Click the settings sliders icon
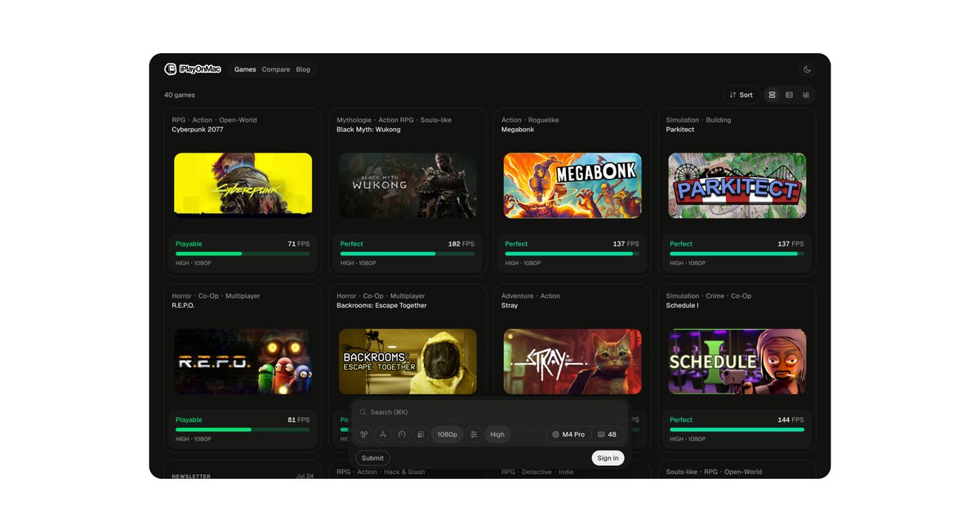 click(474, 435)
